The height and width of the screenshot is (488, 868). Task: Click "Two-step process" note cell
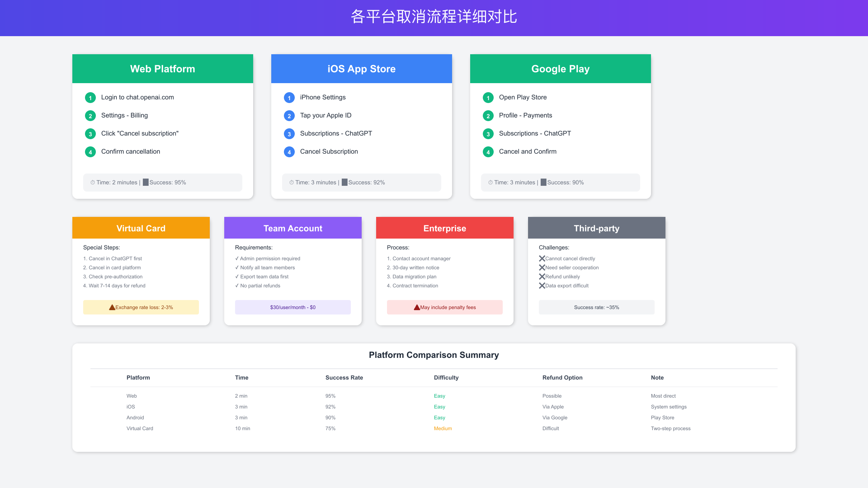[x=671, y=428]
